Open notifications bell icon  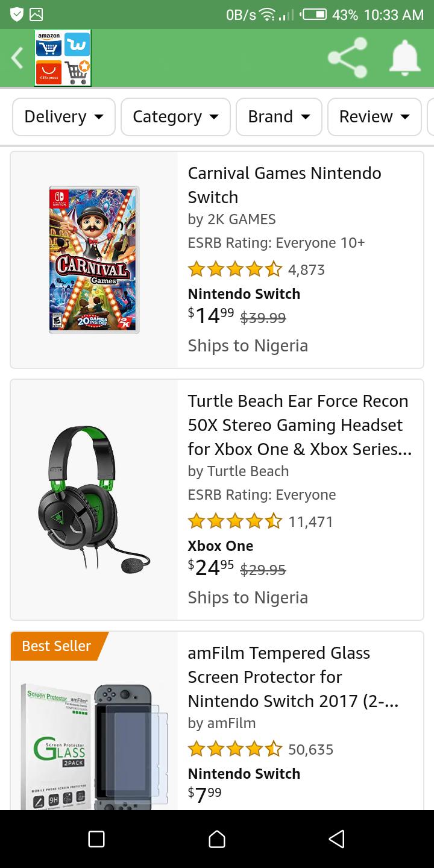pos(405,58)
